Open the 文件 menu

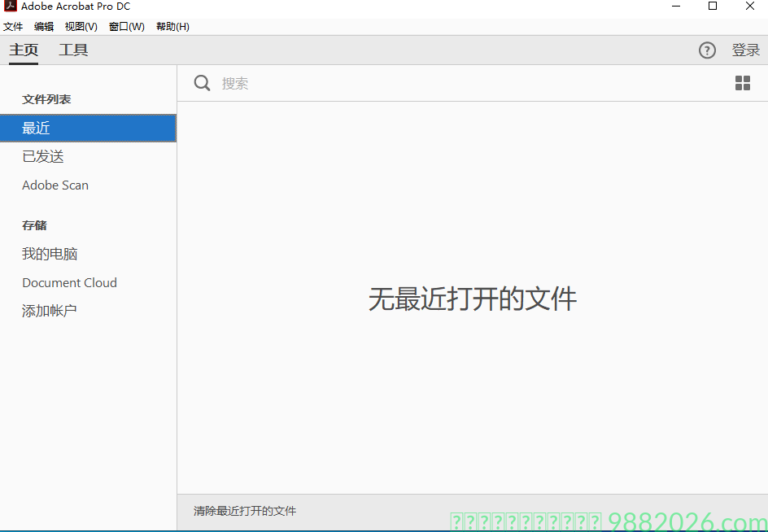pyautogui.click(x=13, y=26)
